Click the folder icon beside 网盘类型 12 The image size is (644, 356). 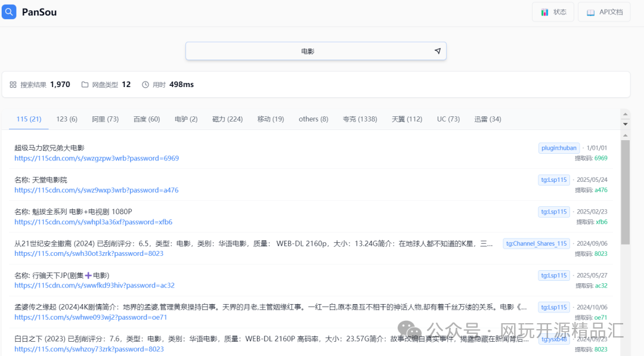pos(85,84)
